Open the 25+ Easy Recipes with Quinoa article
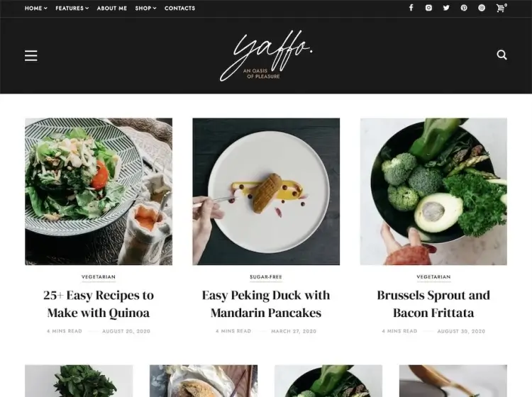Viewport: 532px width, 397px height. pyautogui.click(x=99, y=303)
